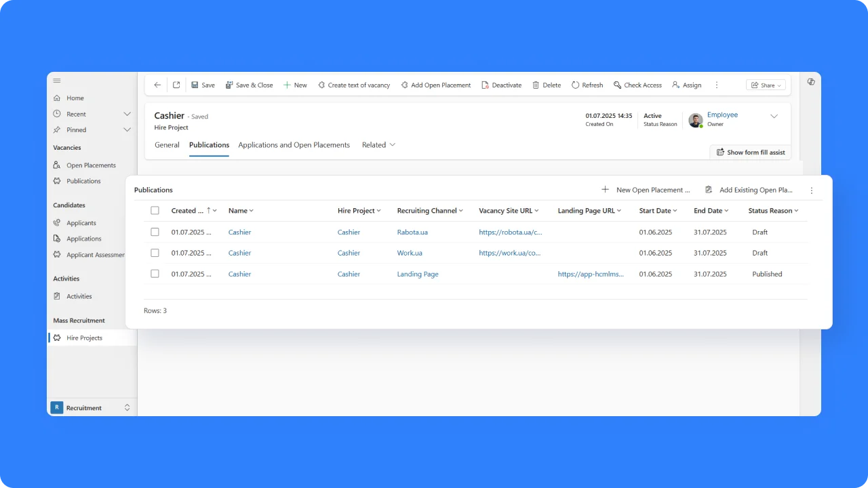Click the Check Access command
Screen dimensions: 868x488
[x=637, y=85]
